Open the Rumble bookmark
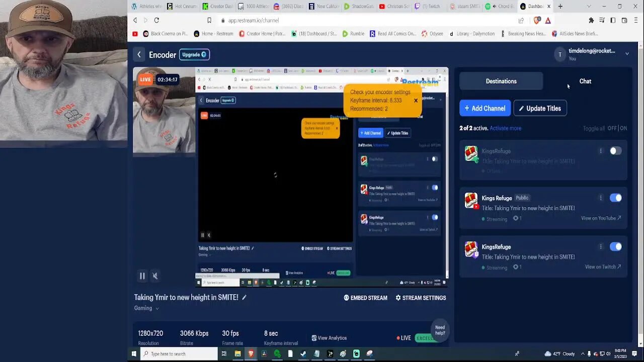 pyautogui.click(x=353, y=34)
